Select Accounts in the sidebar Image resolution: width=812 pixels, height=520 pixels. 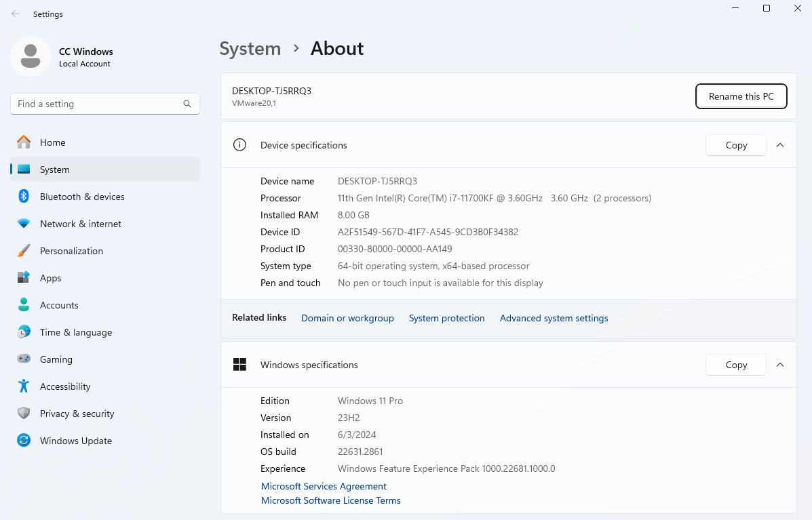tap(105, 305)
